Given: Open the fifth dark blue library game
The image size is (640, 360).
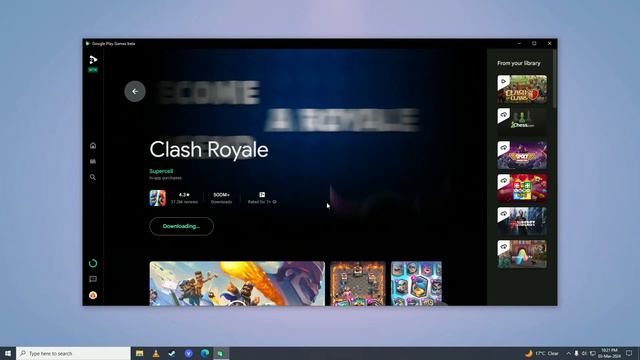Looking at the screenshot, I should 522,221.
